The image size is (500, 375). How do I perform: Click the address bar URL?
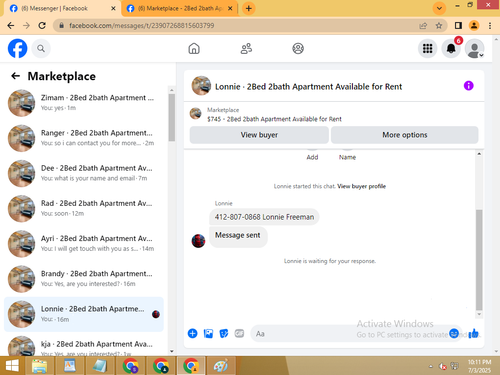[x=142, y=26]
